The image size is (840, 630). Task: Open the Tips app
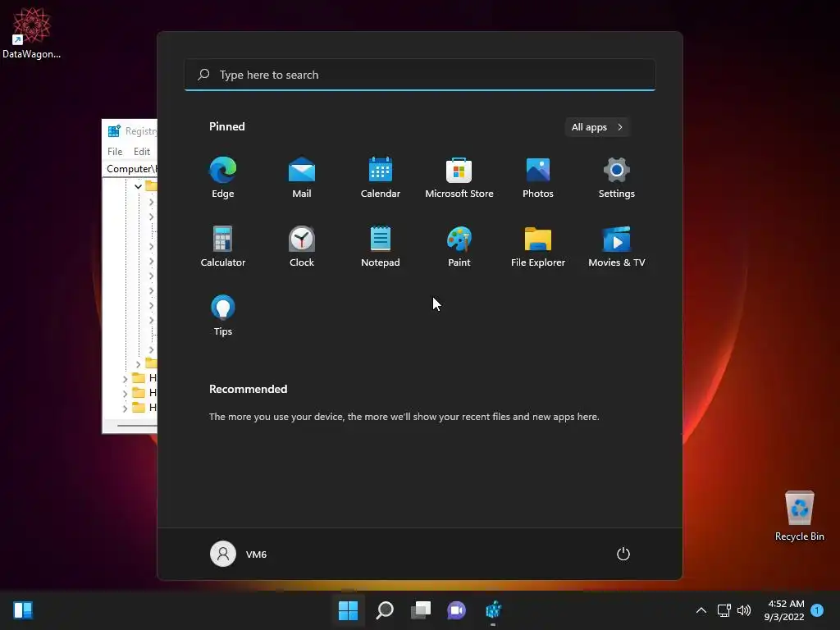click(223, 316)
